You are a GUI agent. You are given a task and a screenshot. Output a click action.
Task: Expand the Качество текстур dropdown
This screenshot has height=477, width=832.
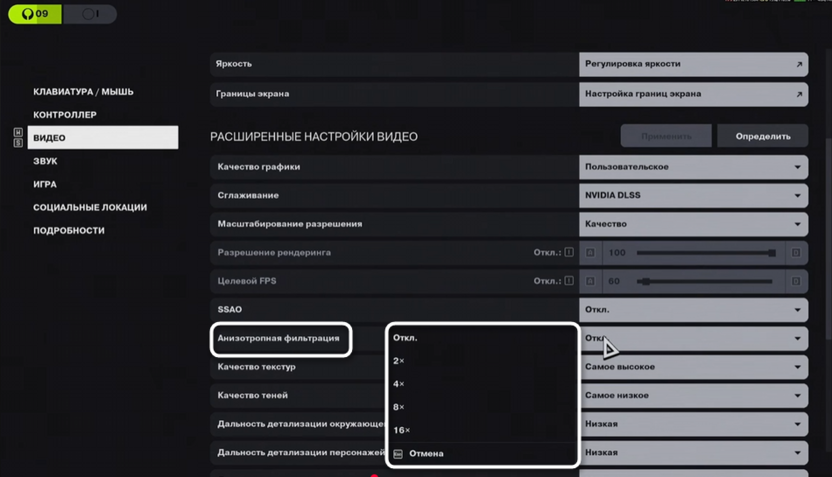[694, 367]
